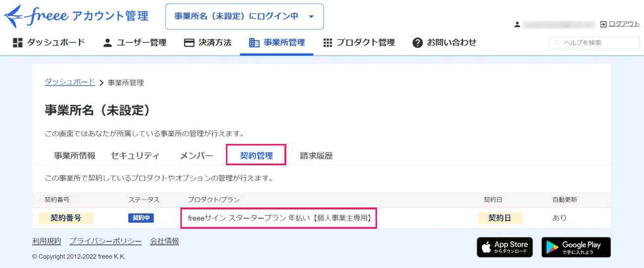Go to ユーザー管理 menu
The image size is (644, 268).
pos(135,43)
